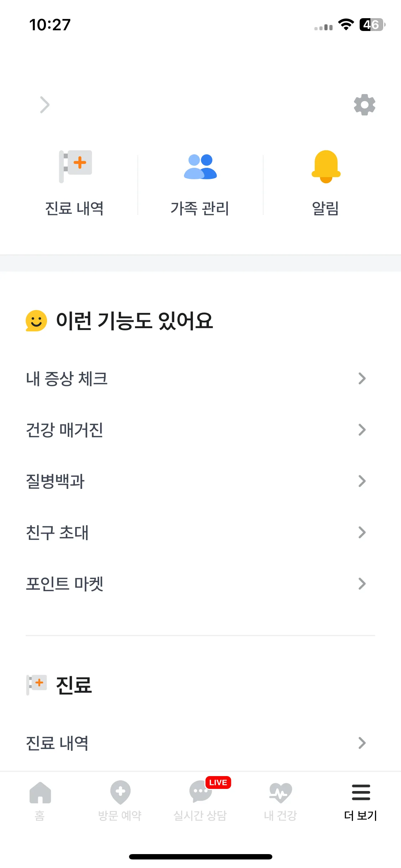Open 내 증상 체크 chevron arrow
The height and width of the screenshot is (868, 401).
point(362,378)
